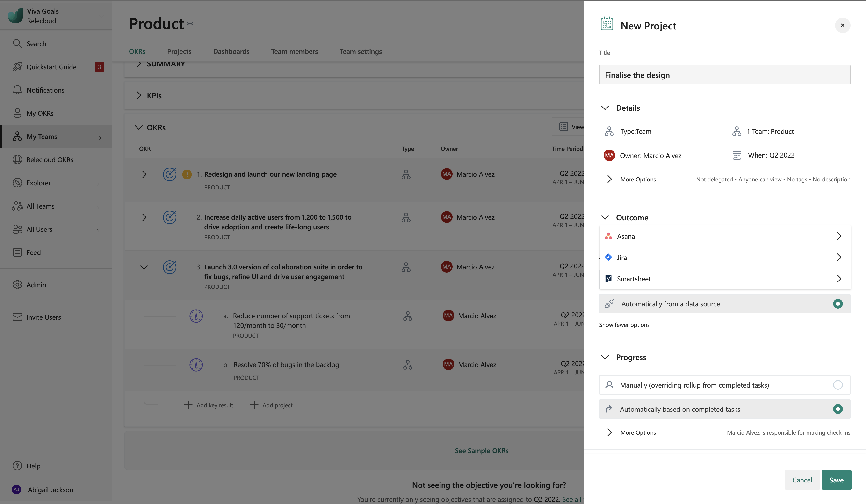Expand More Options under Details
This screenshot has height=504, width=866.
(x=637, y=179)
